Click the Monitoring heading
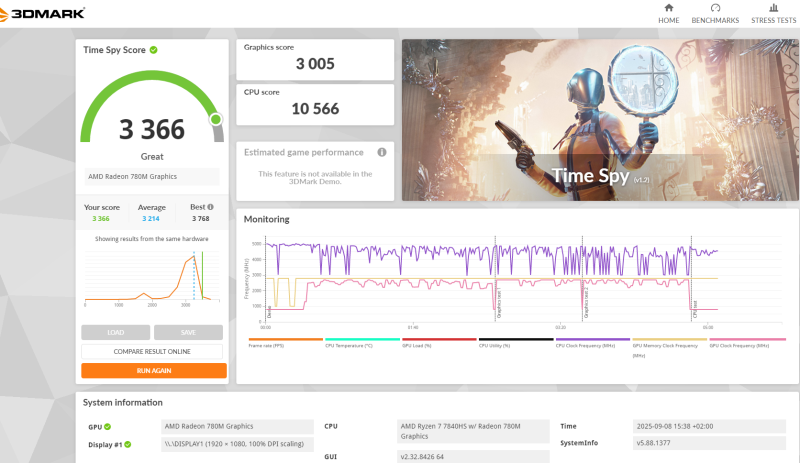This screenshot has width=800, height=463. click(266, 220)
